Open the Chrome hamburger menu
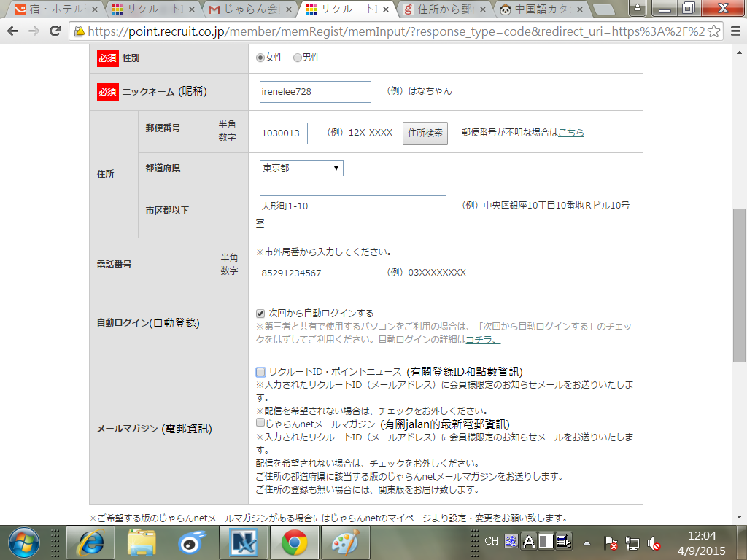This screenshot has height=560, width=747. (735, 31)
